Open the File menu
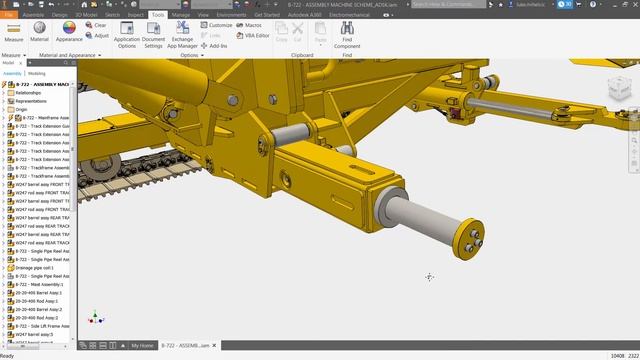The width and height of the screenshot is (640, 360). 9,15
